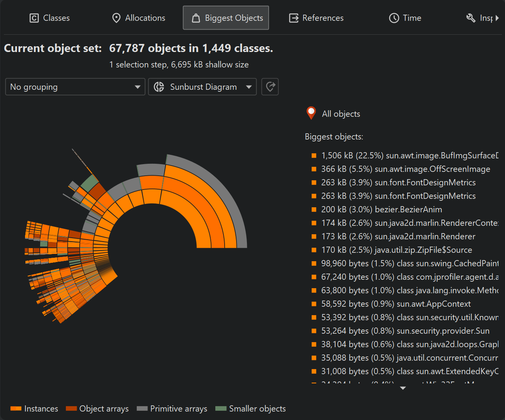
Task: Switch to the Time tab
Action: (405, 18)
